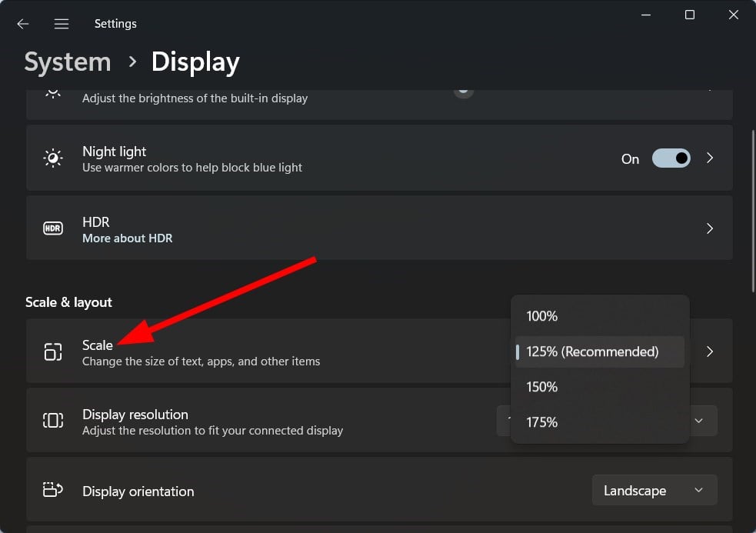The image size is (756, 533).
Task: Open the hamburger navigation menu
Action: coord(62,24)
